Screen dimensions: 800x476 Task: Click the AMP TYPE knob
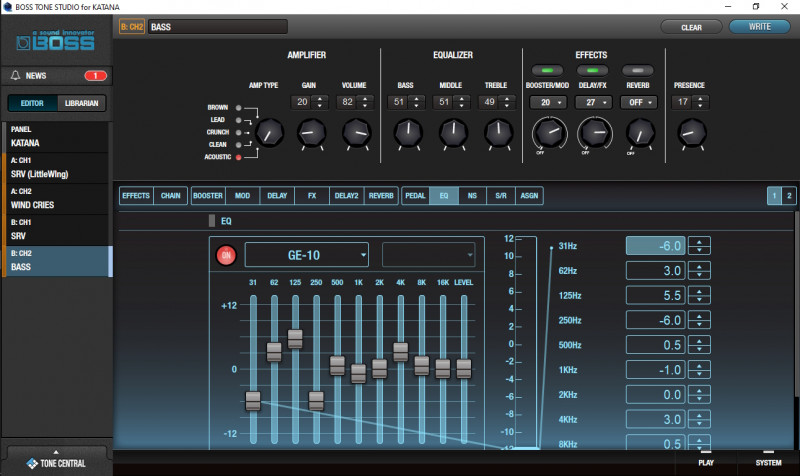pyautogui.click(x=268, y=132)
